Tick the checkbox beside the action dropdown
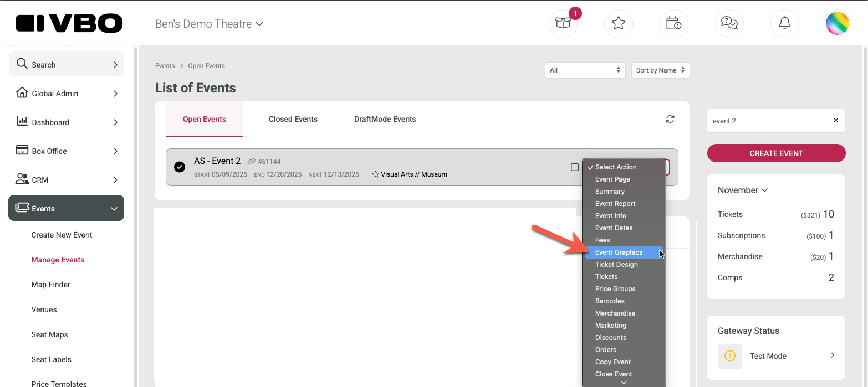This screenshot has height=387, width=868. pyautogui.click(x=575, y=167)
